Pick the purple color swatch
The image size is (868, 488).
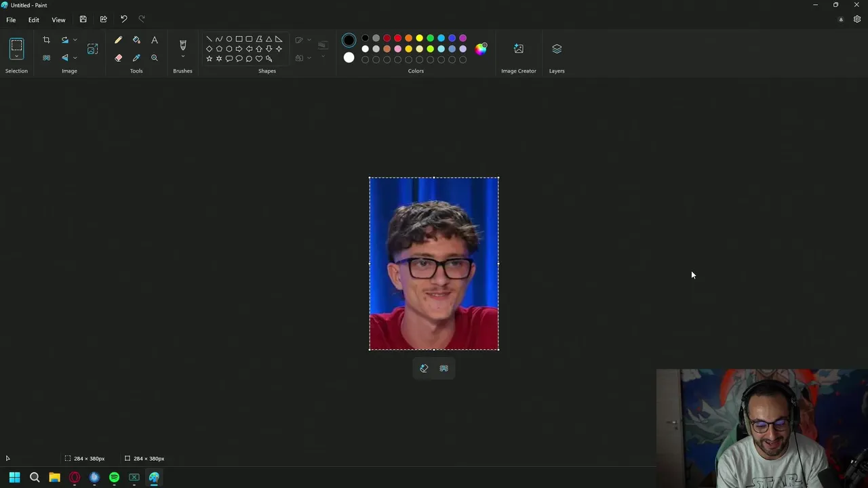462,38
